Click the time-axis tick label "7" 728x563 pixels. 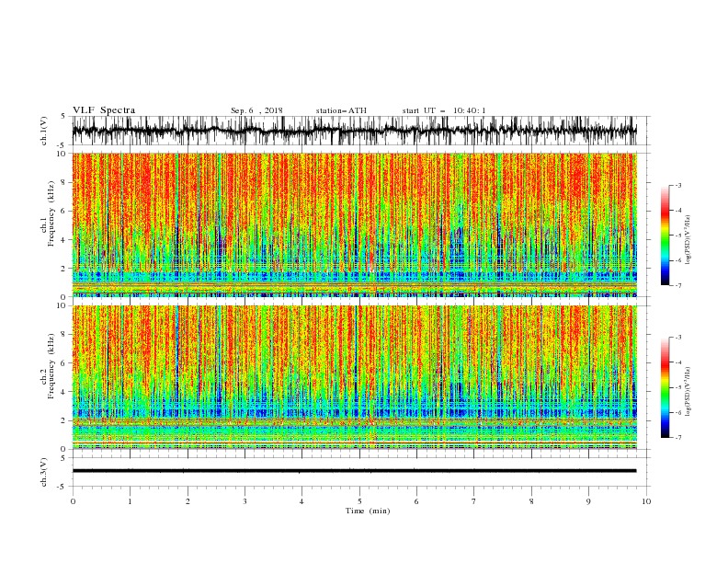point(474,501)
